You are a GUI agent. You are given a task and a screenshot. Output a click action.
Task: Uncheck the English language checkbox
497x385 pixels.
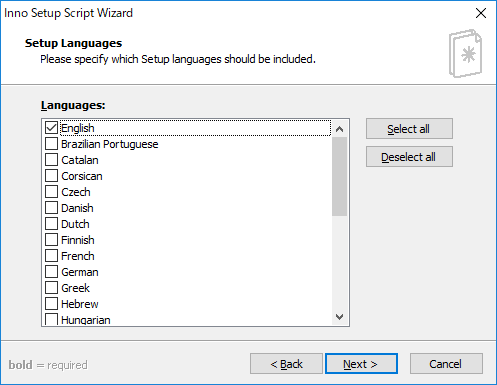point(51,128)
